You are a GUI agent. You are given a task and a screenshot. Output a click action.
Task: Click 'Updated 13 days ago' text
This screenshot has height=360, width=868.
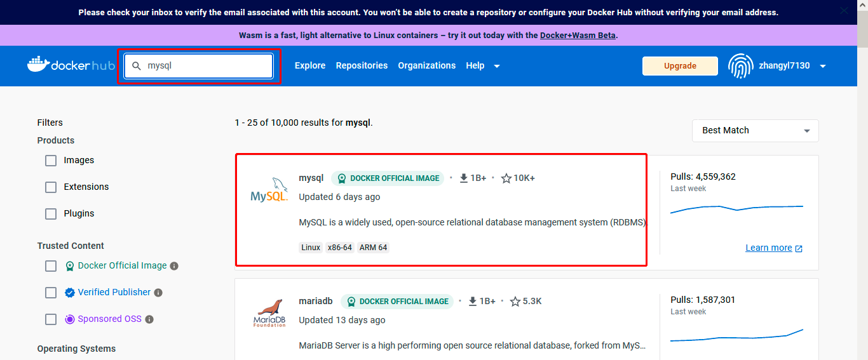click(x=342, y=321)
